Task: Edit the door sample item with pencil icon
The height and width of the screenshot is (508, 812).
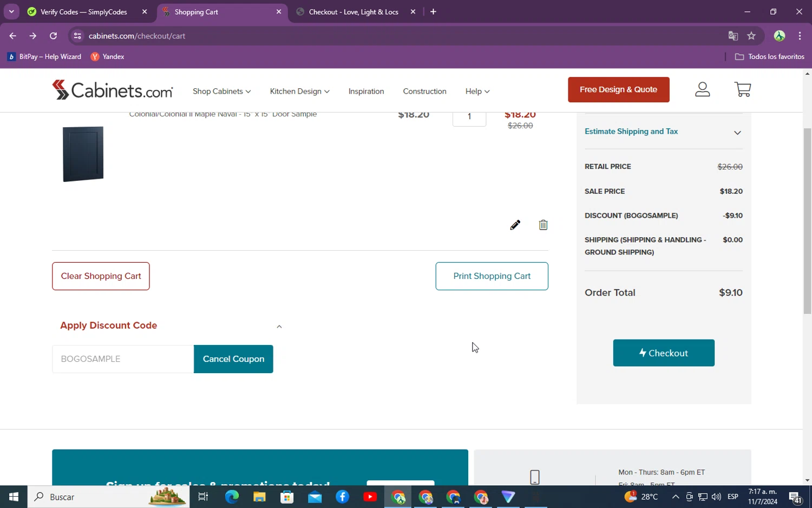Action: (515, 225)
